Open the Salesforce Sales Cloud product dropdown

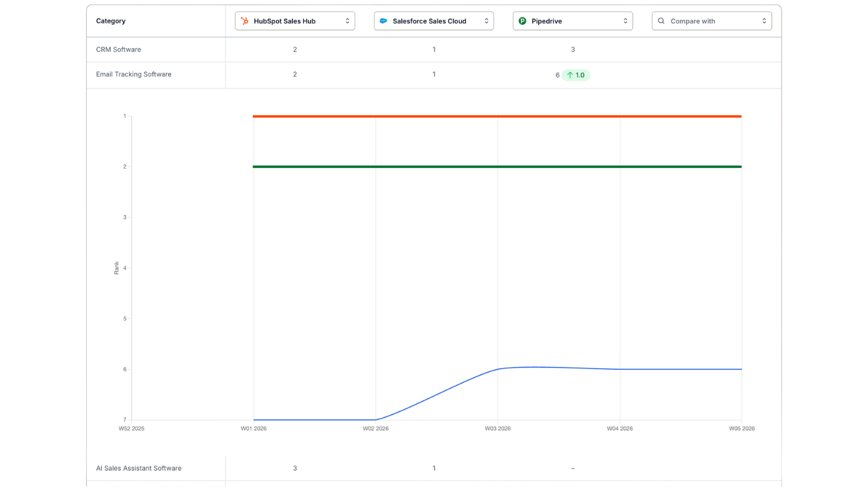(434, 21)
